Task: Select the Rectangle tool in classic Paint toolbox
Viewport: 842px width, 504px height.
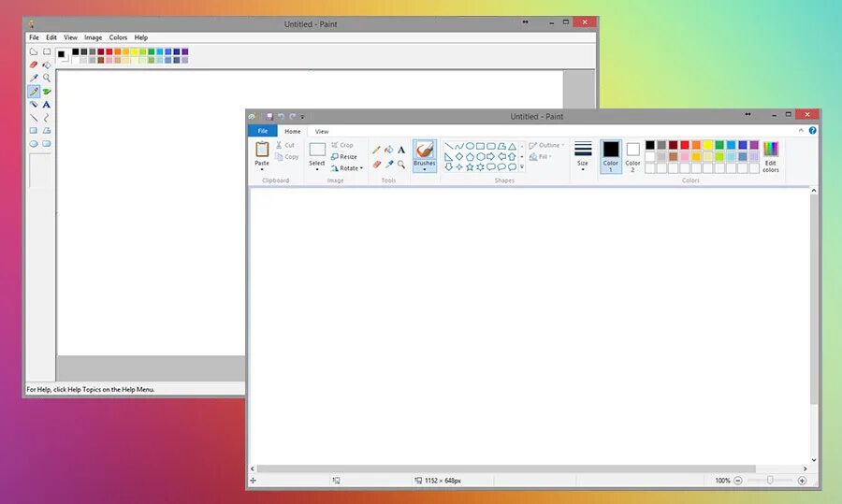Action: (x=34, y=130)
